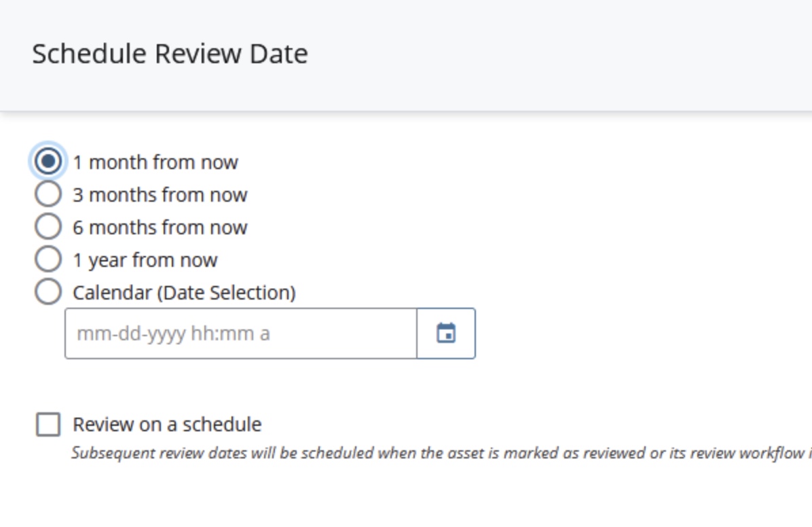Enable the Calendar (Date Selection) radio button
812x527 pixels.
[x=48, y=292]
